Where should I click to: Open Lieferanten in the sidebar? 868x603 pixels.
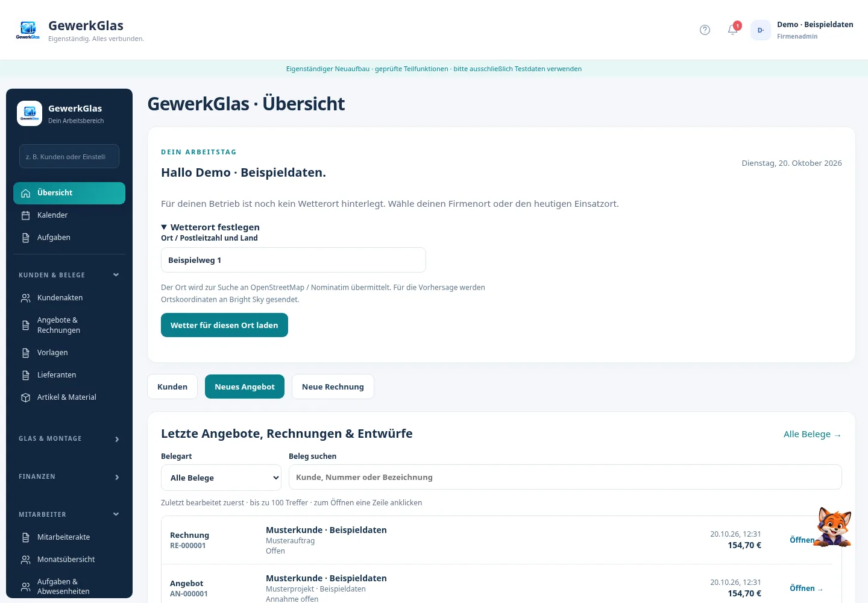(69, 375)
